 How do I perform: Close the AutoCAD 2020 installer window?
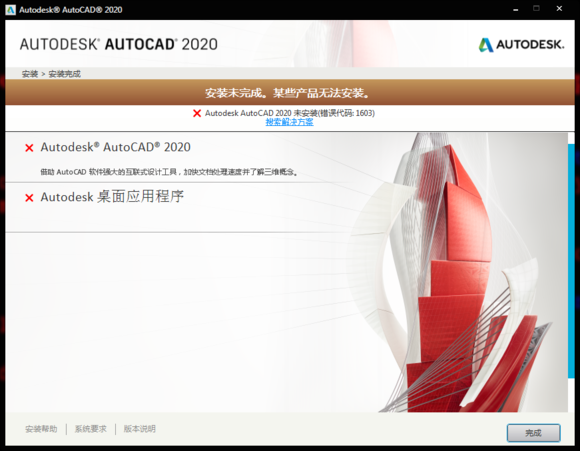559,9
